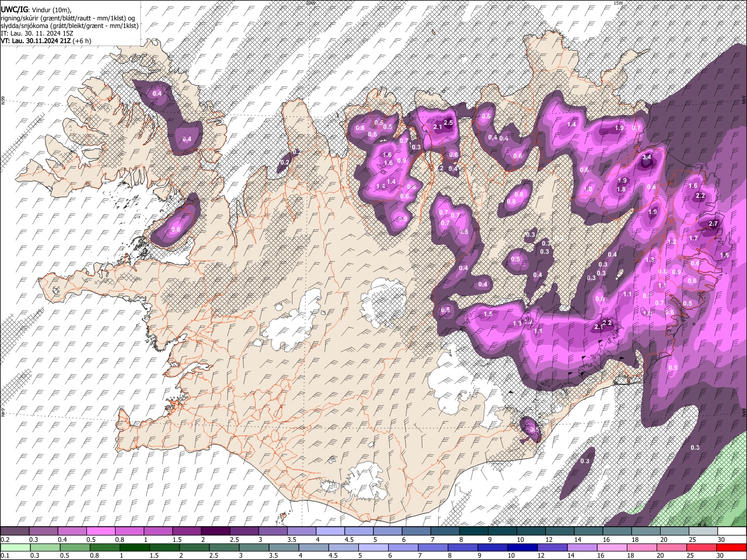Click the '3.4' precipitation maximum on the map
This screenshot has height=560, width=747.
coord(647,157)
